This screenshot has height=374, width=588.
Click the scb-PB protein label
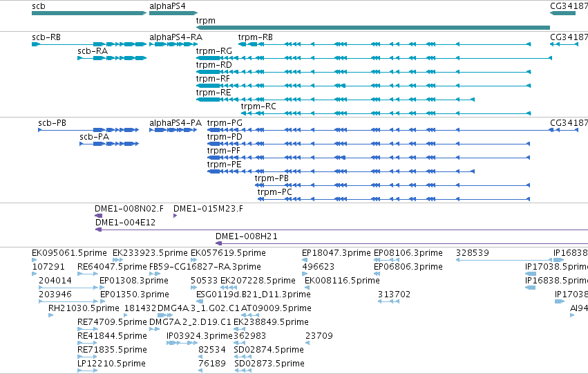(x=52, y=123)
